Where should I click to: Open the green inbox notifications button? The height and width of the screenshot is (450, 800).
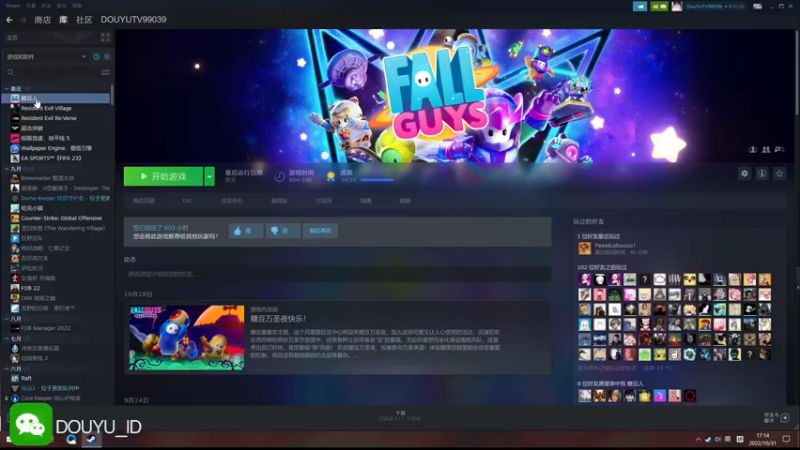click(659, 6)
